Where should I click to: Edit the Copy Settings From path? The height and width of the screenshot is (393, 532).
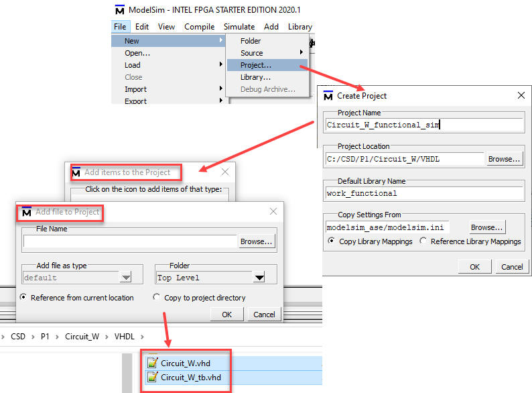pos(387,227)
